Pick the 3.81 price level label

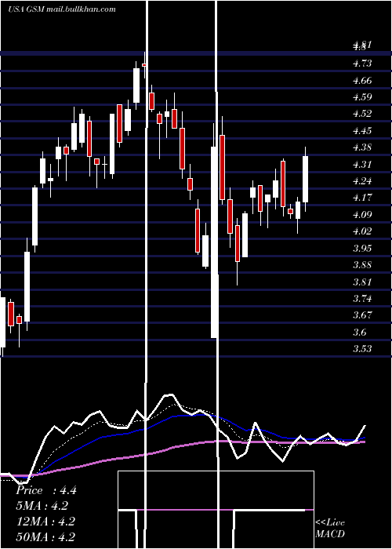pyautogui.click(x=362, y=282)
